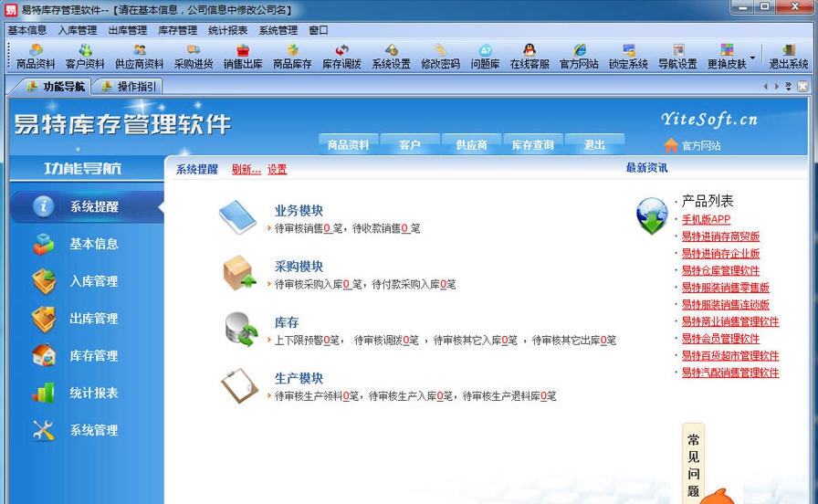Open the 易特服装销售零售版 link
This screenshot has width=818, height=504.
726,288
